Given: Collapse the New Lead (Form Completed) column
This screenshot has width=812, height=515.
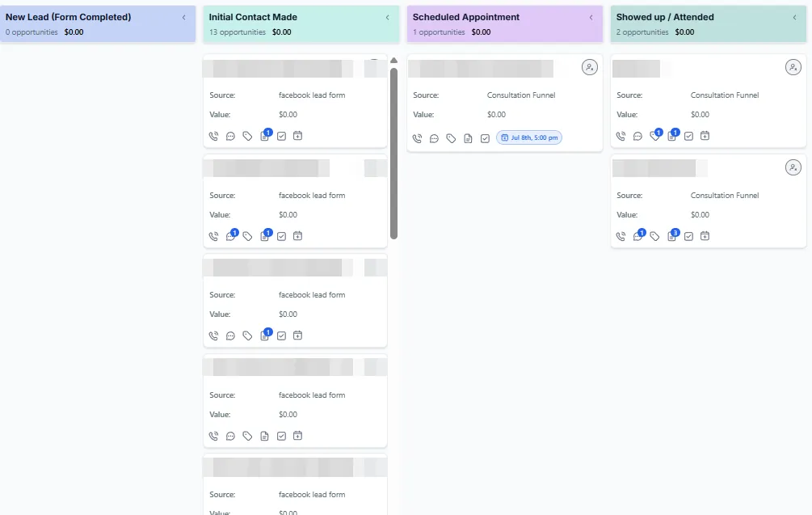Looking at the screenshot, I should [x=184, y=18].
